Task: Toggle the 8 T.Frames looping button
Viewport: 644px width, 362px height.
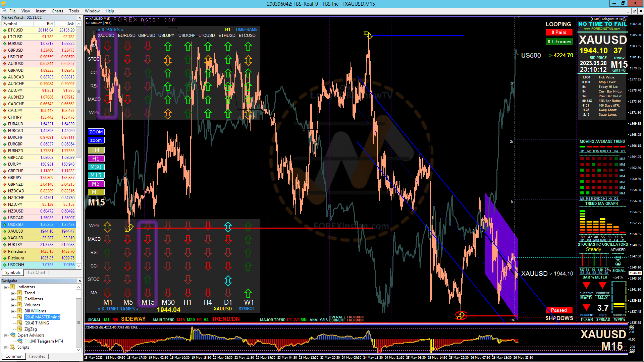Action: 559,42
